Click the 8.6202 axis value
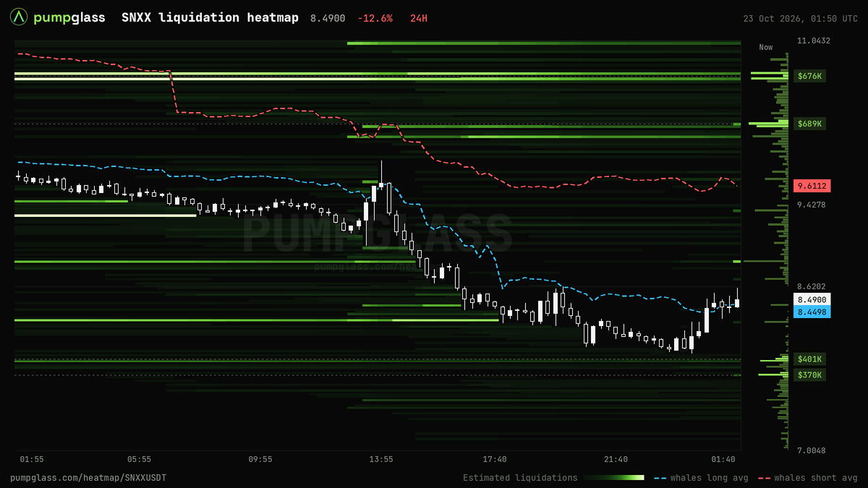Screen dimensions: 868x488 [811, 286]
